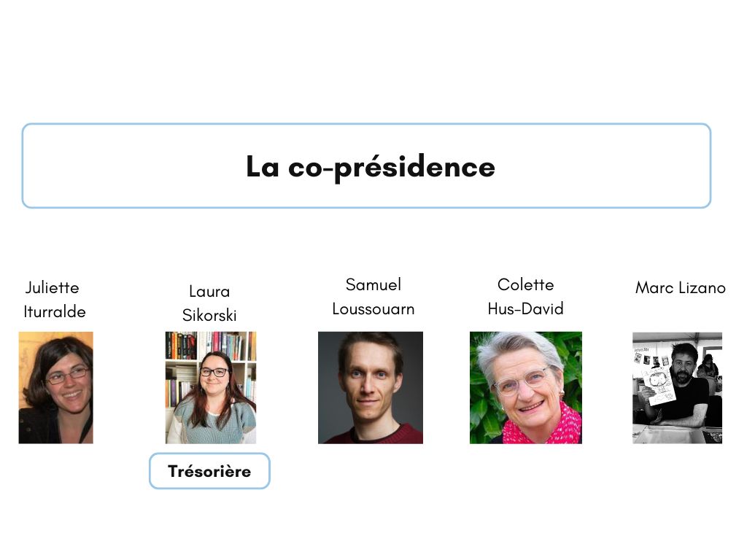This screenshot has height=560, width=747.
Task: Select the word 'Trésorière' text
Action: pos(209,471)
